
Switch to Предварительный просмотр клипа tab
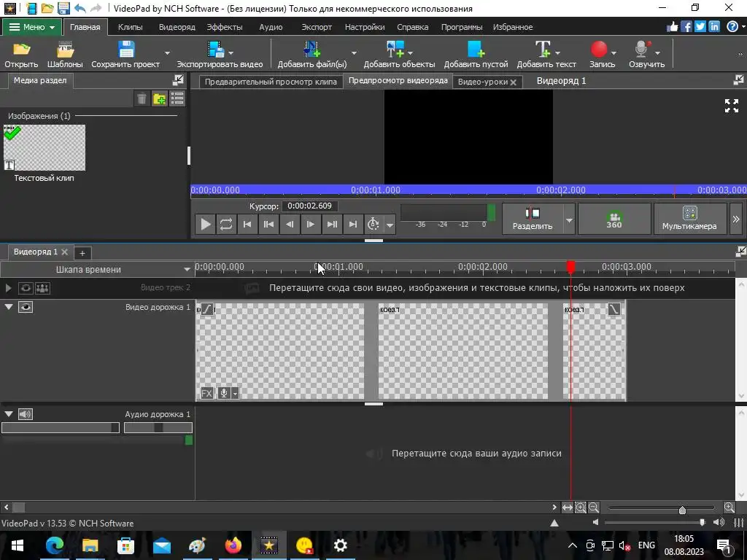[271, 82]
